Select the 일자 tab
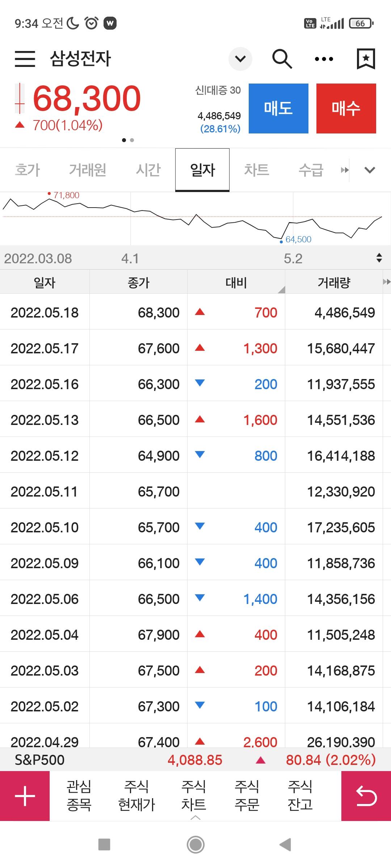This screenshot has width=391, height=868. coord(202,170)
